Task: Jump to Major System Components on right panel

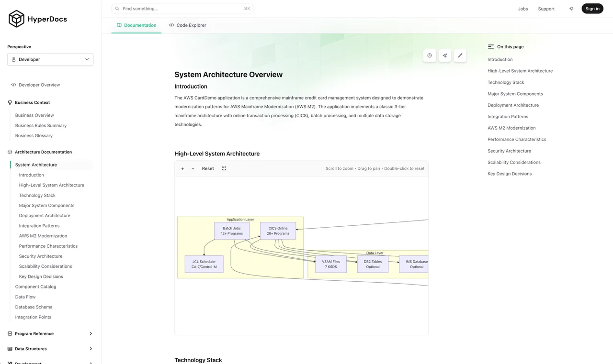Action: [515, 94]
